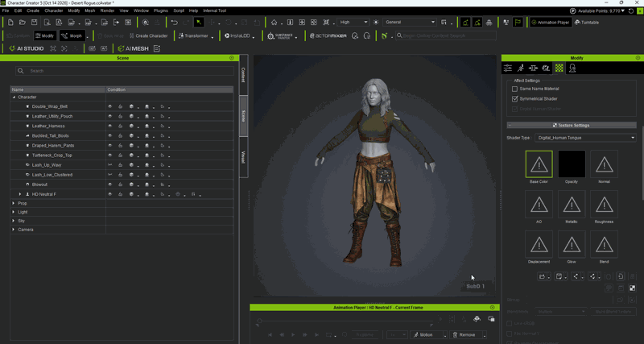Collapse the Texture Settings section
This screenshot has height=344, width=644.
click(x=510, y=126)
